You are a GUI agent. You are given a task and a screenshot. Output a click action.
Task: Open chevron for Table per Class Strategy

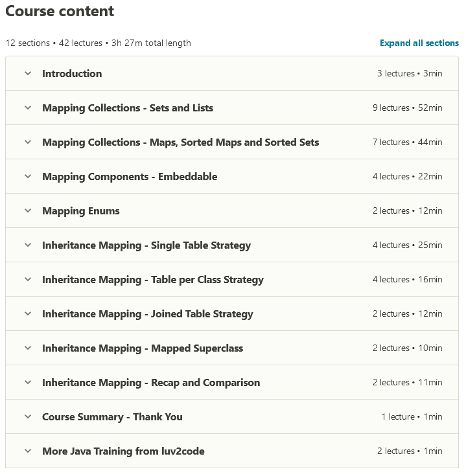(x=28, y=280)
